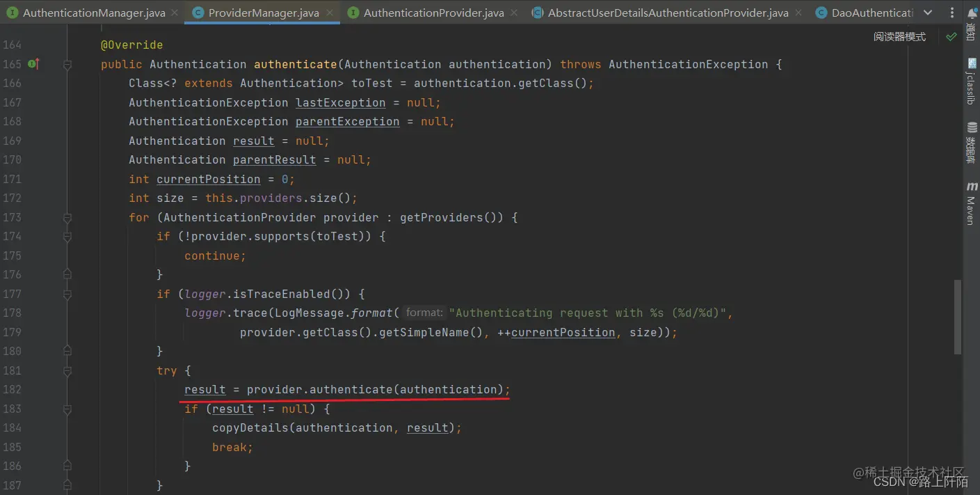
Task: Click AuthenticationException in the throws clause
Action: tap(688, 64)
